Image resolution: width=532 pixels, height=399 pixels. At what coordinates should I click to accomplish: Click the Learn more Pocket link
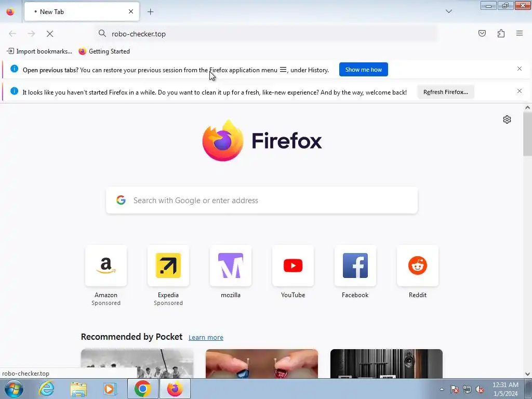point(206,337)
